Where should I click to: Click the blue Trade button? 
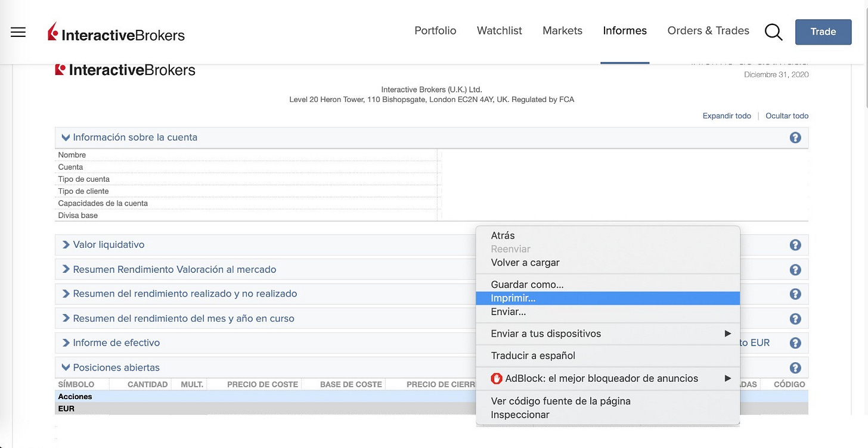(823, 32)
